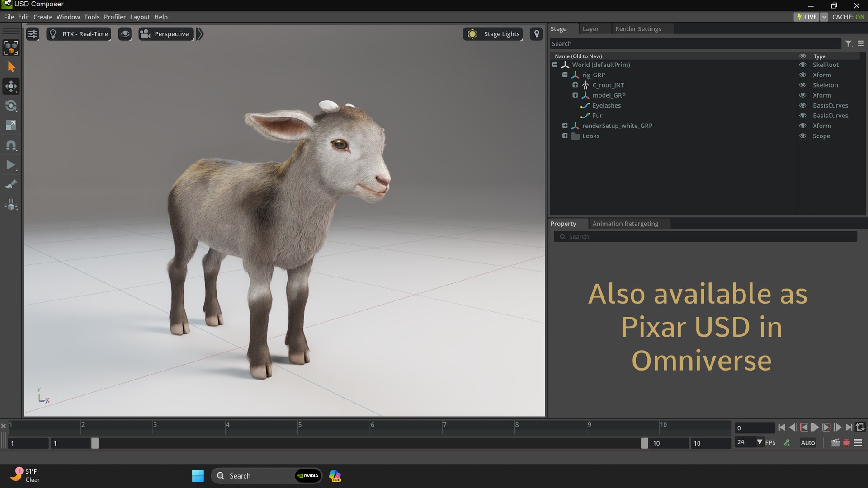Collapse the World (defaultPrim) tree node
This screenshot has width=868, height=488.
[x=555, y=65]
